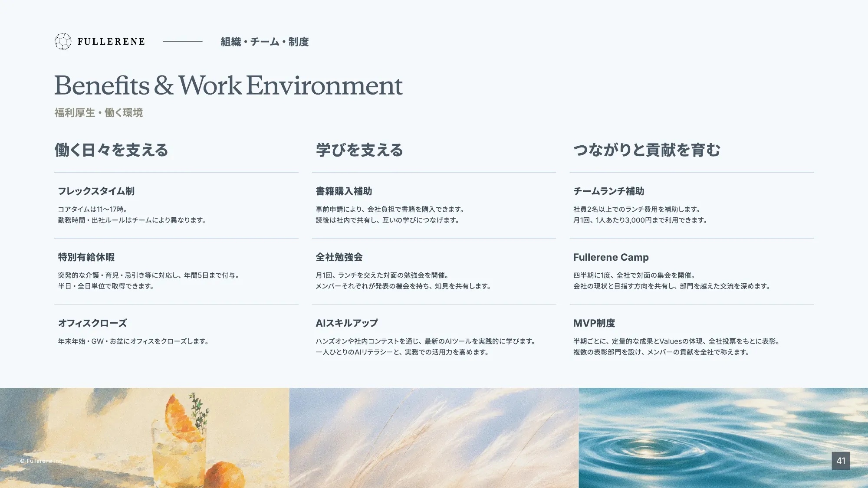868x488 pixels.
Task: Click the 福利厚生・働く環境 subtitle
Action: 99,113
